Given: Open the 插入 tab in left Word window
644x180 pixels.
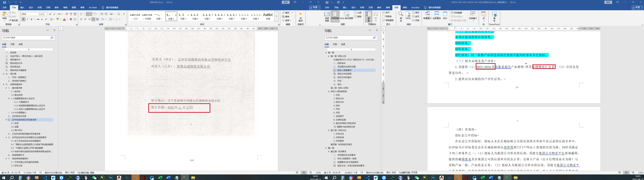Looking at the screenshot, I should (23, 8).
